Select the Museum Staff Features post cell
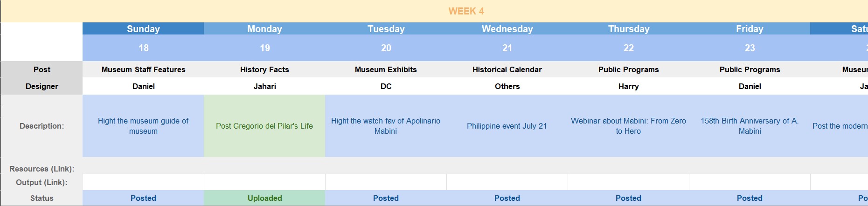The image size is (868, 206). click(143, 69)
